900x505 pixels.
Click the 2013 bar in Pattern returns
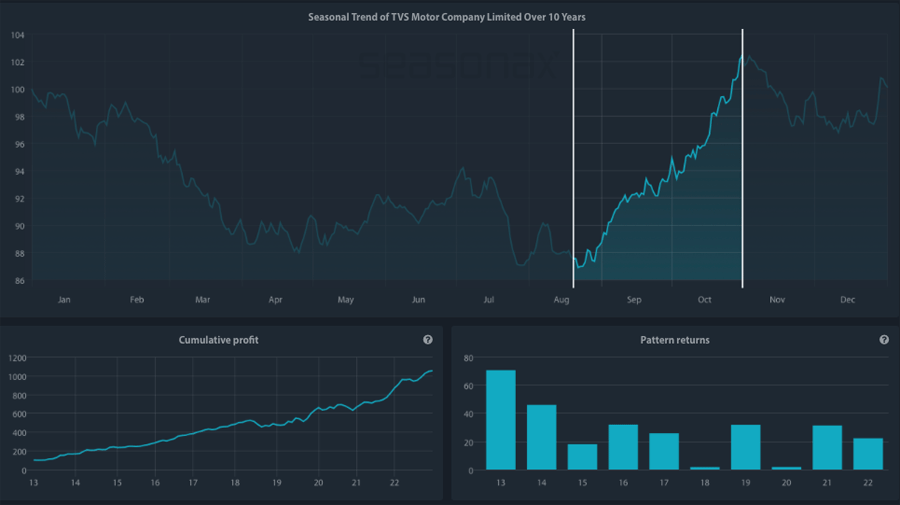[x=500, y=420]
